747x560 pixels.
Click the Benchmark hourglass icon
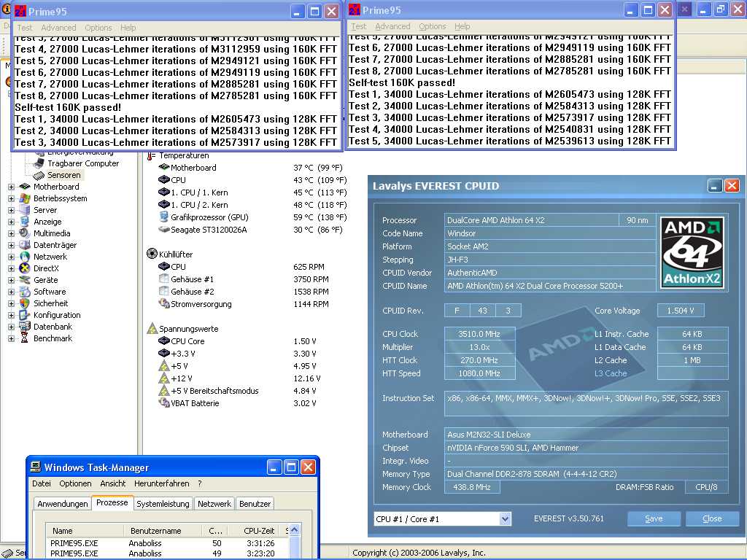coord(24,338)
